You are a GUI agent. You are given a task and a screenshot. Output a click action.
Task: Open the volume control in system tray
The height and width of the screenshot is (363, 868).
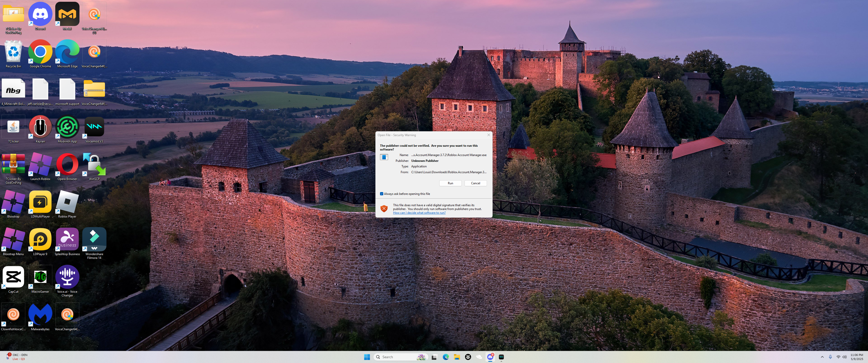tap(845, 357)
